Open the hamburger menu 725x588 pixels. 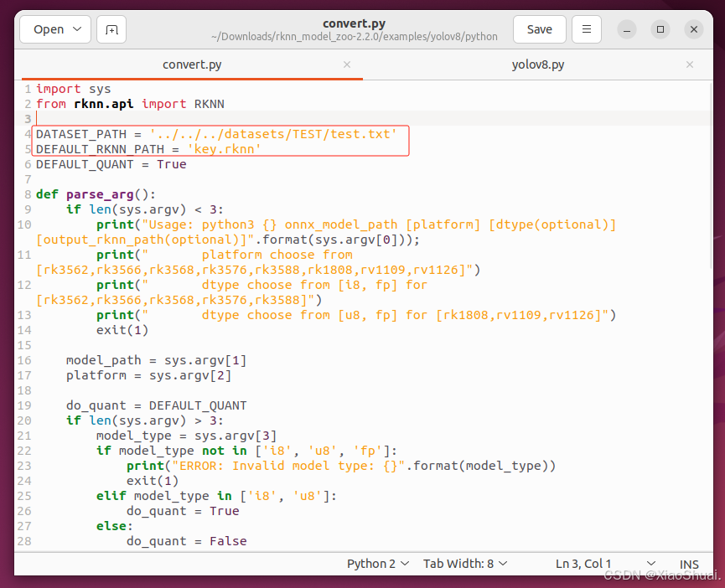[587, 29]
